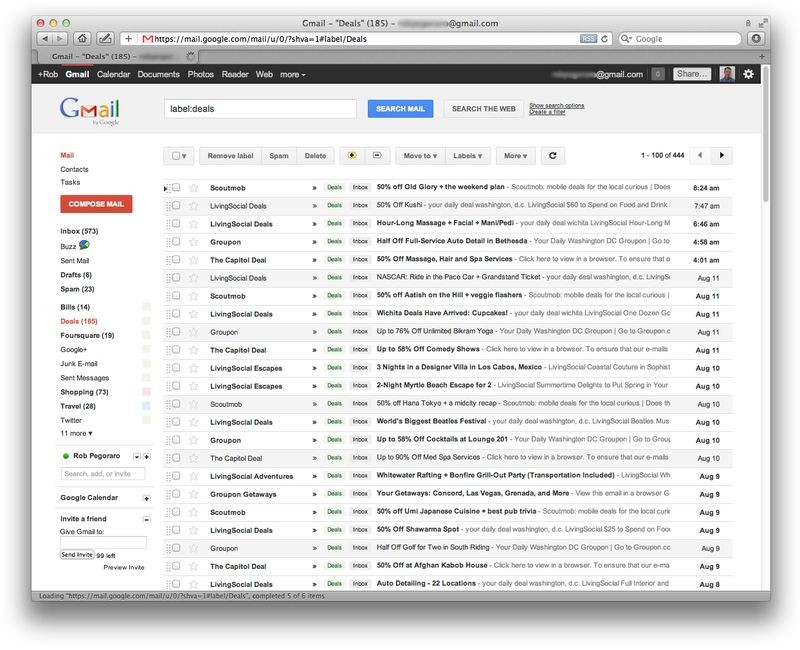Click the Search the Web button

pyautogui.click(x=484, y=109)
